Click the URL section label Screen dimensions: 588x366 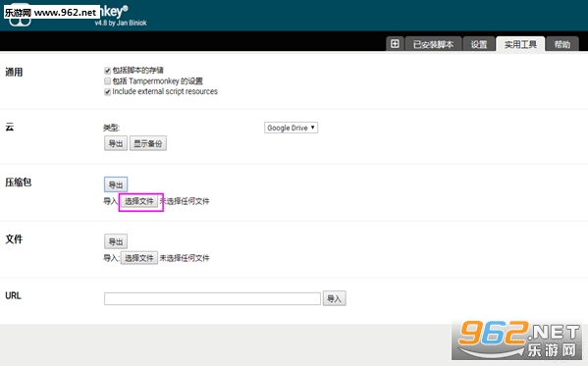(13, 295)
